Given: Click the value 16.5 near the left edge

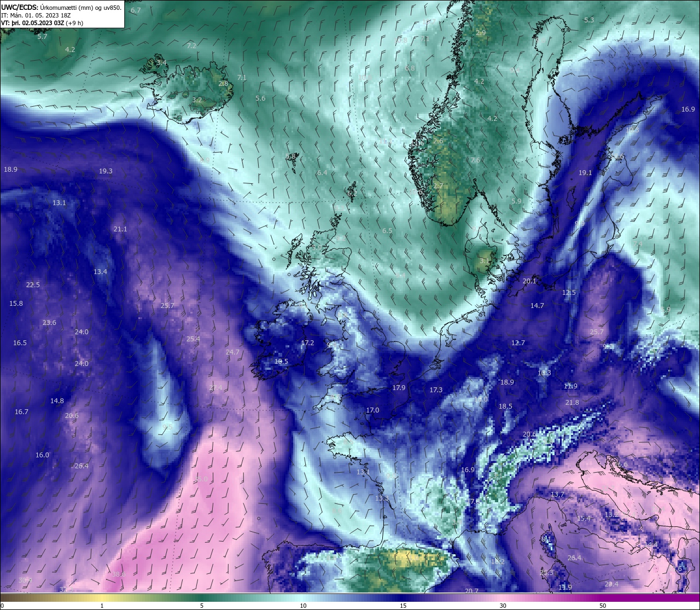Looking at the screenshot, I should pyautogui.click(x=20, y=343).
